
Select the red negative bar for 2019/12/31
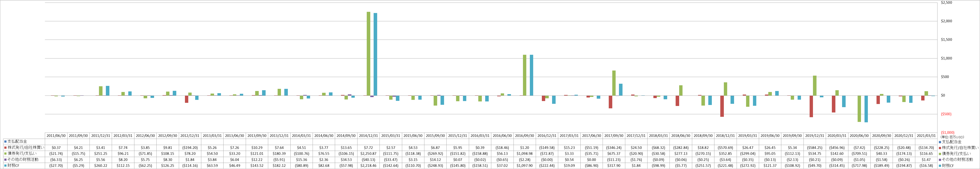coord(811,106)
